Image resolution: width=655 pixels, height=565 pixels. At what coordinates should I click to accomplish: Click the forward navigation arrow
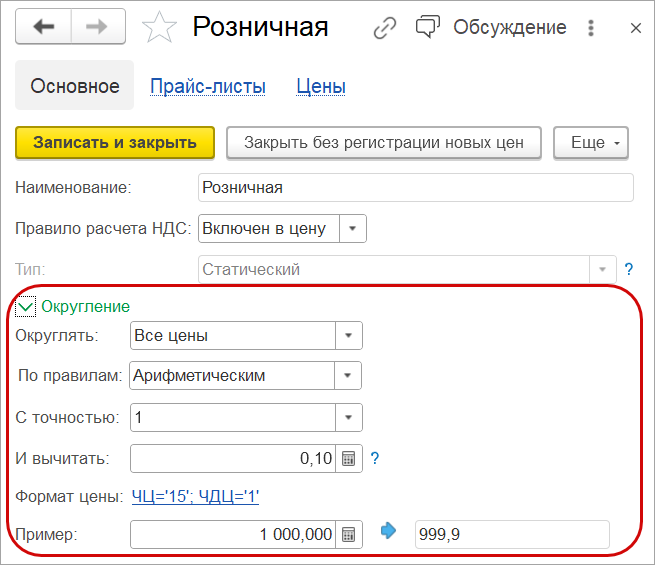(97, 28)
